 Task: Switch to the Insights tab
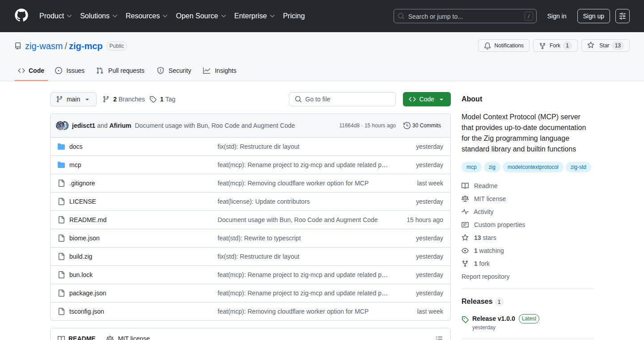click(x=220, y=71)
